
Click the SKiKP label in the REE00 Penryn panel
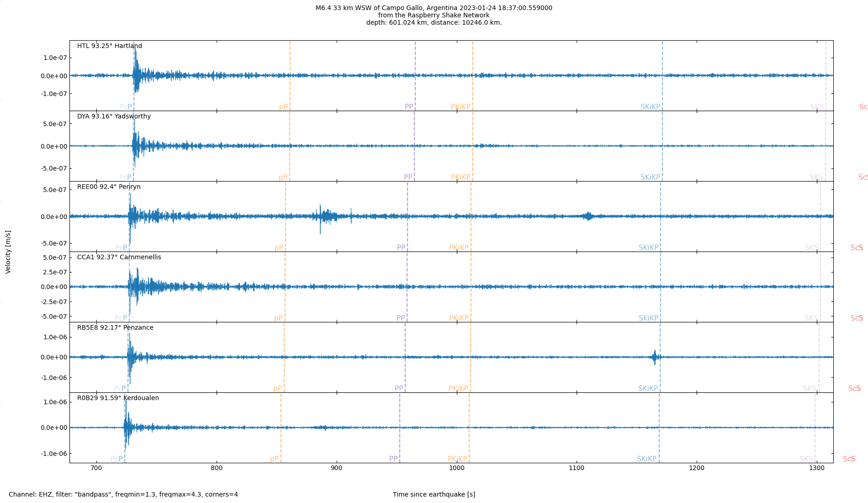649,248
